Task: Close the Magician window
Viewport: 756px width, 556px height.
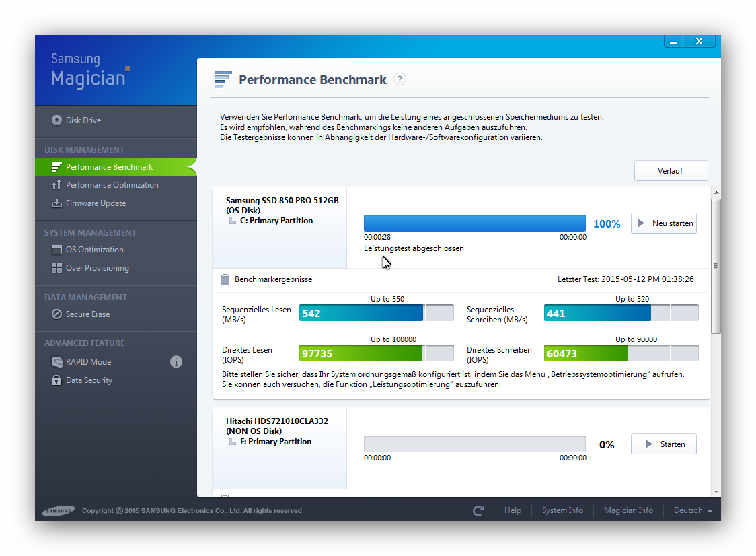Action: pos(699,42)
